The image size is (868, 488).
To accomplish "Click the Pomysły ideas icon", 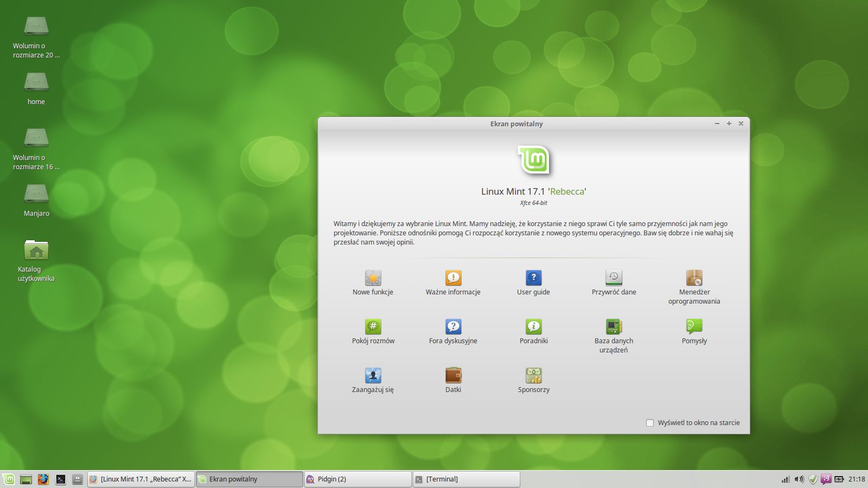I will tap(694, 327).
